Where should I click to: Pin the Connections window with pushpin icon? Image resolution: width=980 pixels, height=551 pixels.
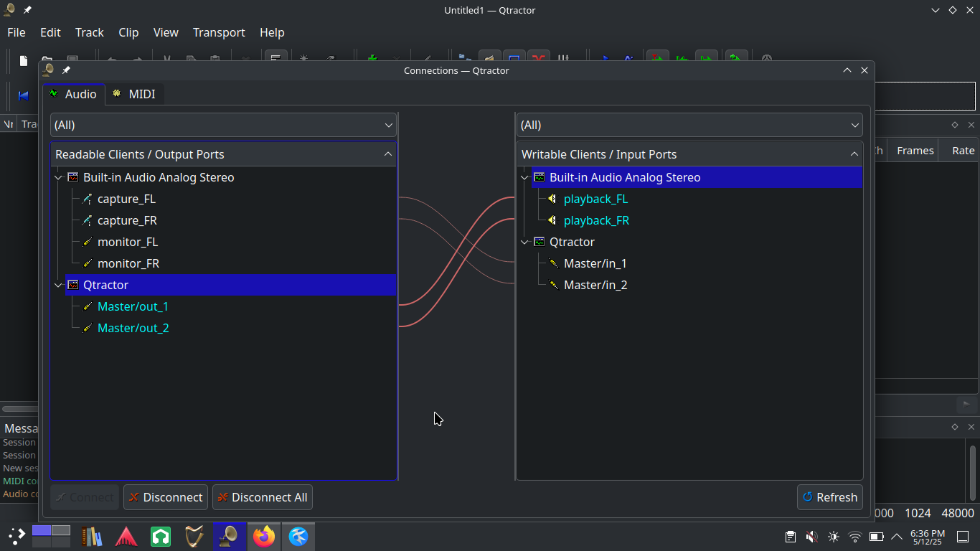tap(66, 70)
